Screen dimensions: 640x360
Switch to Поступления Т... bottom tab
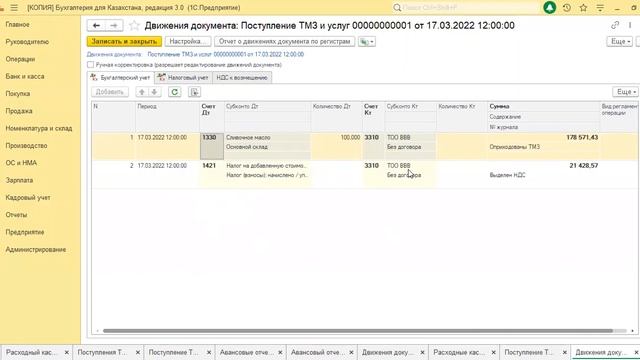coord(102,352)
